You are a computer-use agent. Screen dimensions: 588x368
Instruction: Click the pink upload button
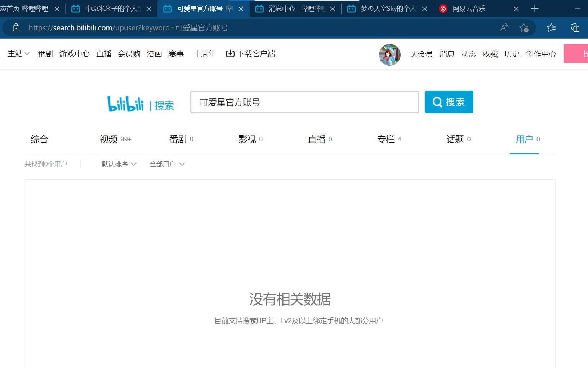pyautogui.click(x=576, y=54)
